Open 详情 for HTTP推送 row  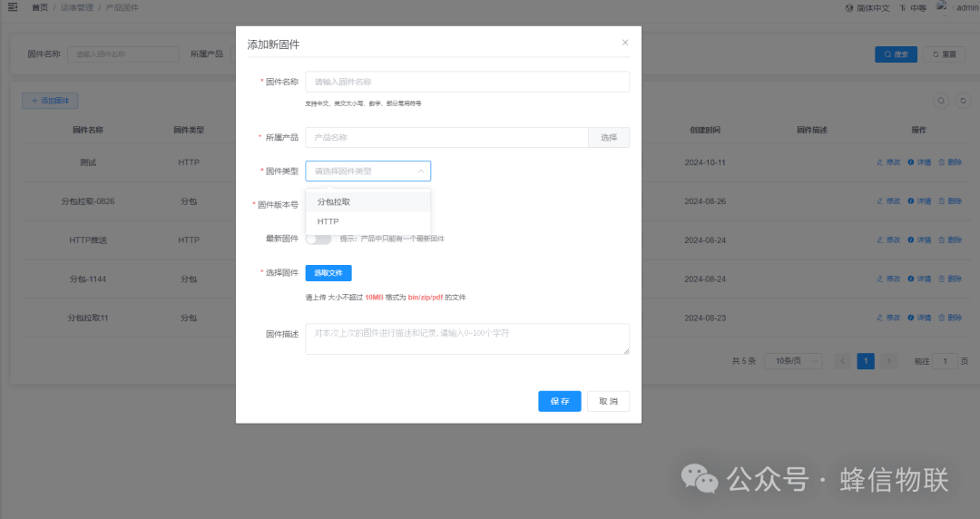point(919,240)
